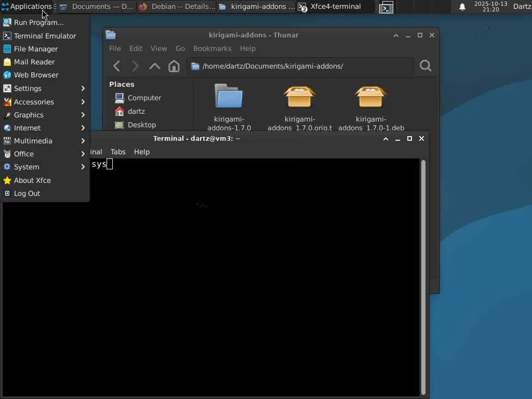Click the About Xfce star icon
This screenshot has width=532, height=399.
7,180
